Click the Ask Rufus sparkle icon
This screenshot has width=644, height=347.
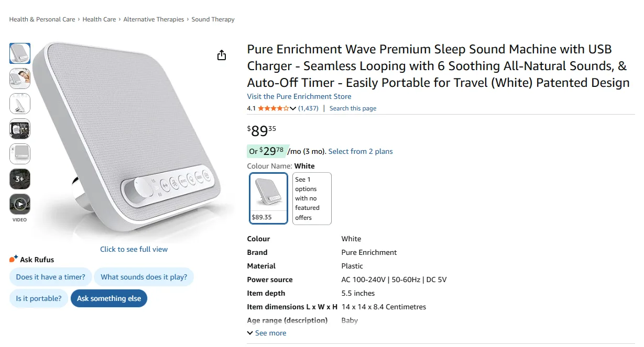(x=13, y=258)
